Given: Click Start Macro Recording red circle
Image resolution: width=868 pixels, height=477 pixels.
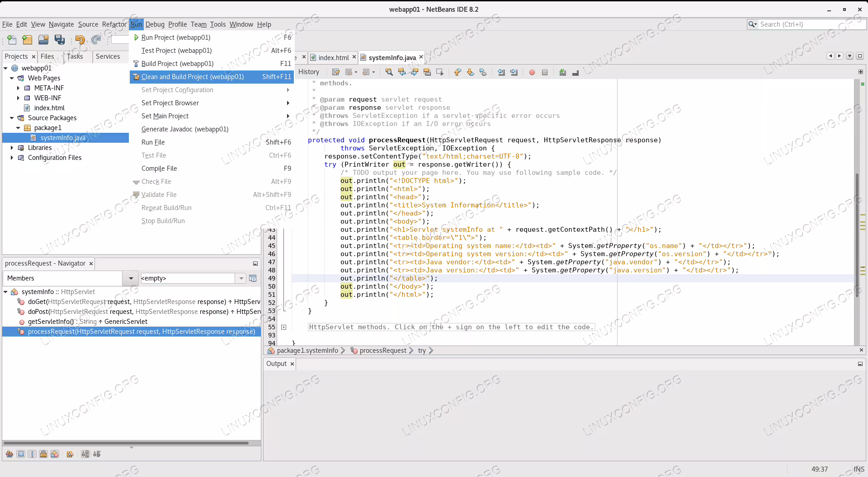Looking at the screenshot, I should tap(532, 72).
